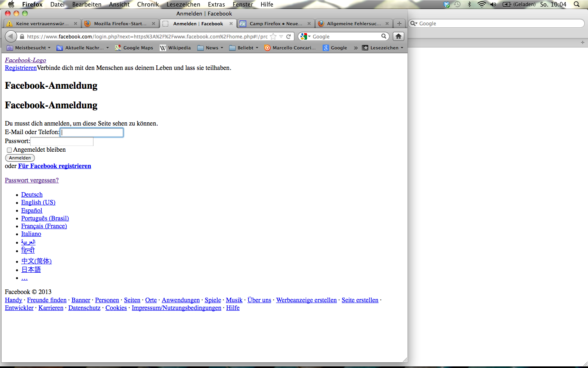Screen dimensions: 588x368
Task: Open the Google bookmark in the toolbar
Action: click(x=335, y=48)
